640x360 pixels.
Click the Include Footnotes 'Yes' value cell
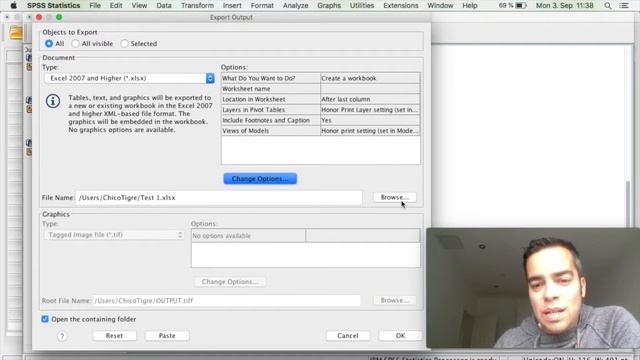370,120
